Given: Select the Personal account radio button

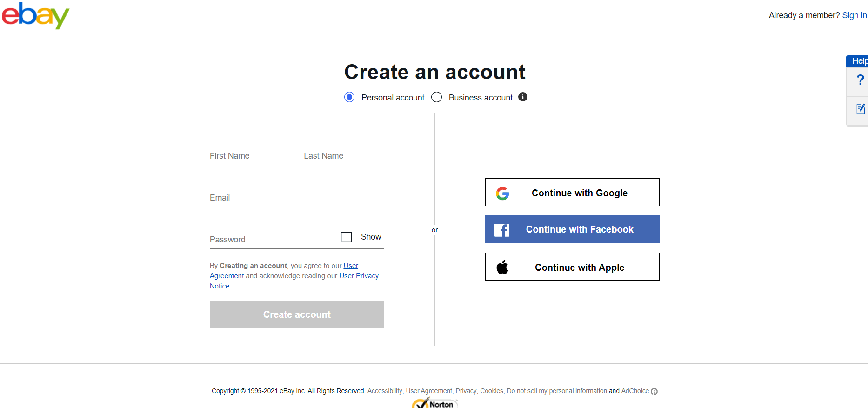Looking at the screenshot, I should click(x=349, y=97).
